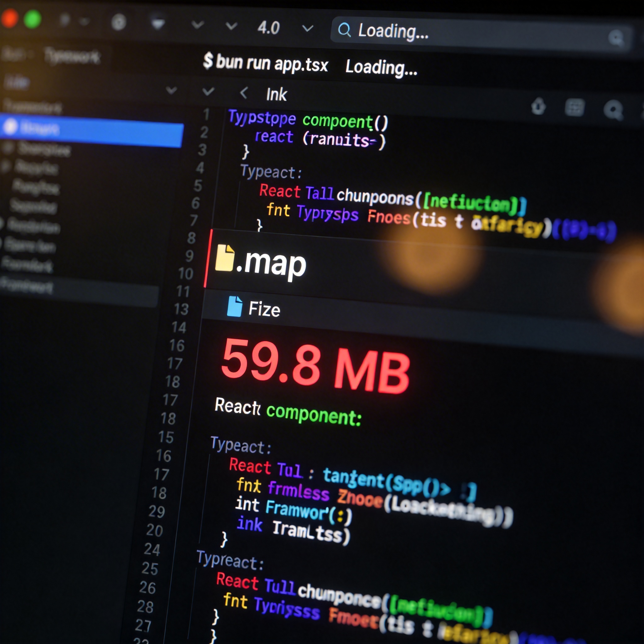Viewport: 644px width, 644px height.
Task: Open the grid layout icon in editor header
Action: pos(575,107)
